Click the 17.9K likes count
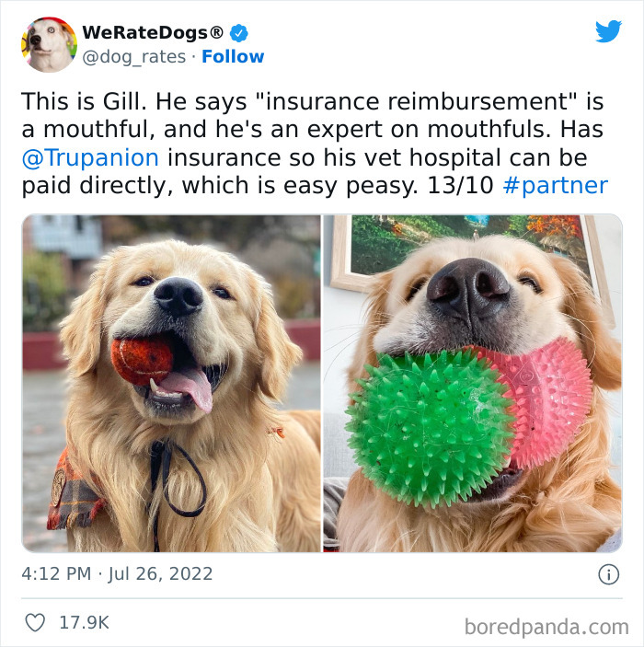 coord(84,622)
